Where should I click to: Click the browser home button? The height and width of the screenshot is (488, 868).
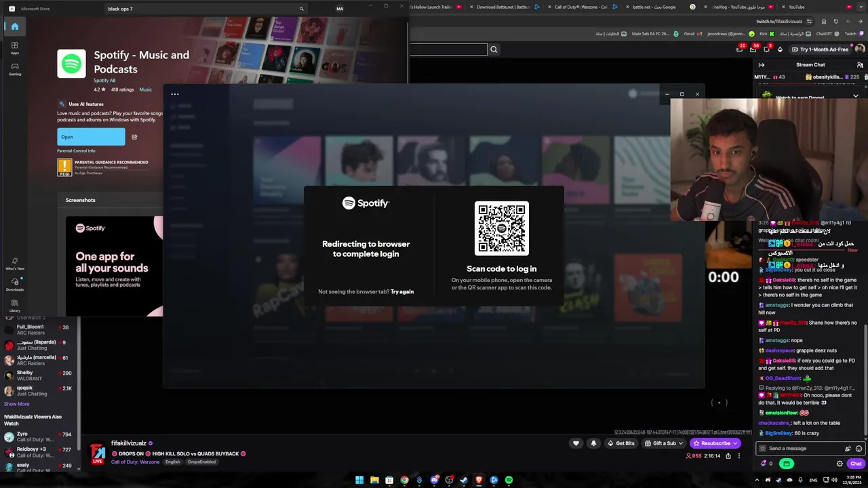(824, 21)
